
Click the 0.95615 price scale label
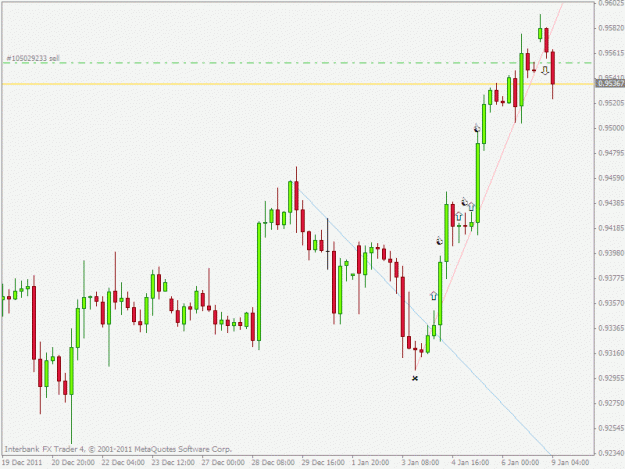click(611, 53)
